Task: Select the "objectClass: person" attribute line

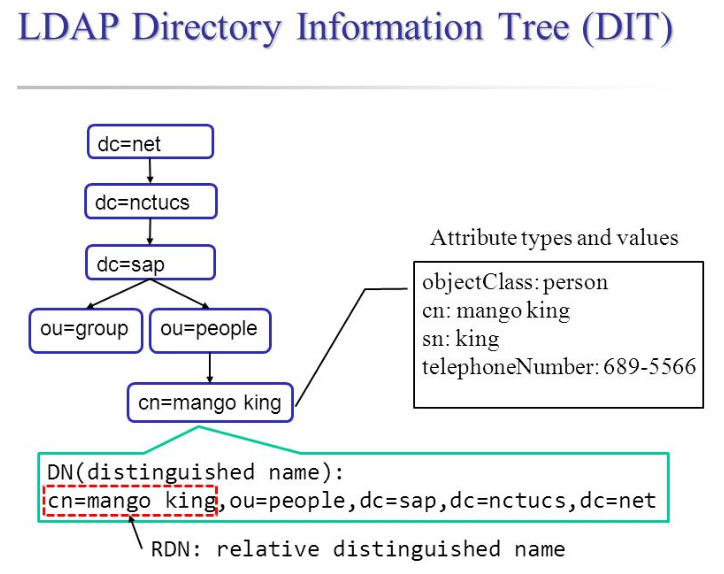Action: 515,282
